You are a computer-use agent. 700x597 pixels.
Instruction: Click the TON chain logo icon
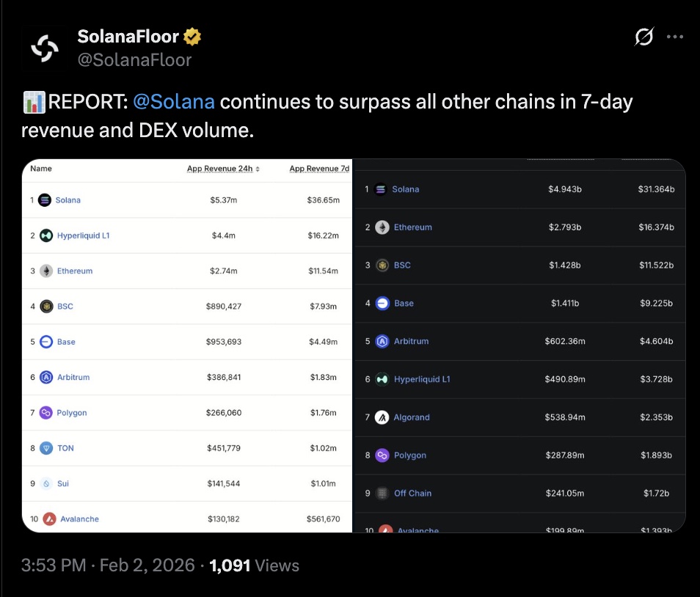pyautogui.click(x=46, y=448)
